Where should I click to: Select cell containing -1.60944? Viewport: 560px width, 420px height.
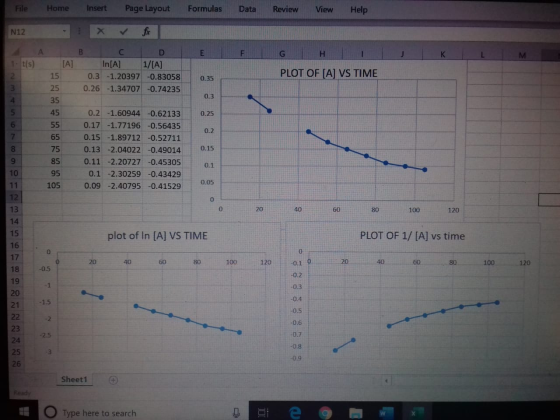pos(122,113)
